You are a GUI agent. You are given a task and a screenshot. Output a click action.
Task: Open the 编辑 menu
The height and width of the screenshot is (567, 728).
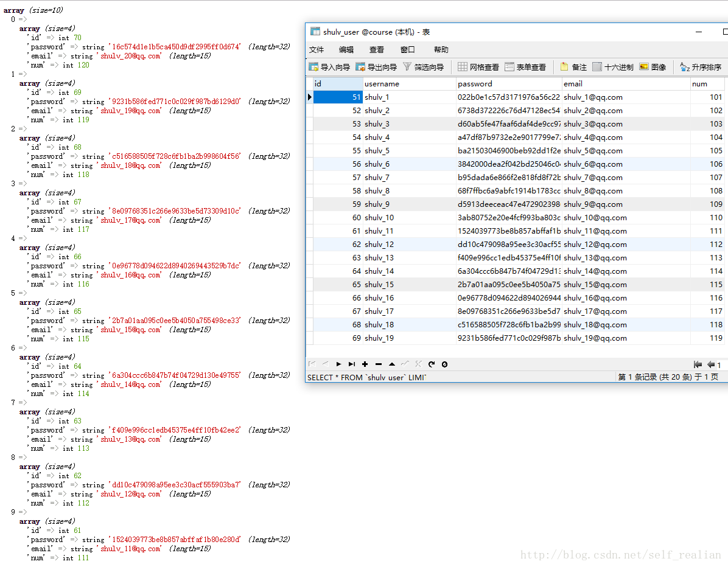[346, 50]
